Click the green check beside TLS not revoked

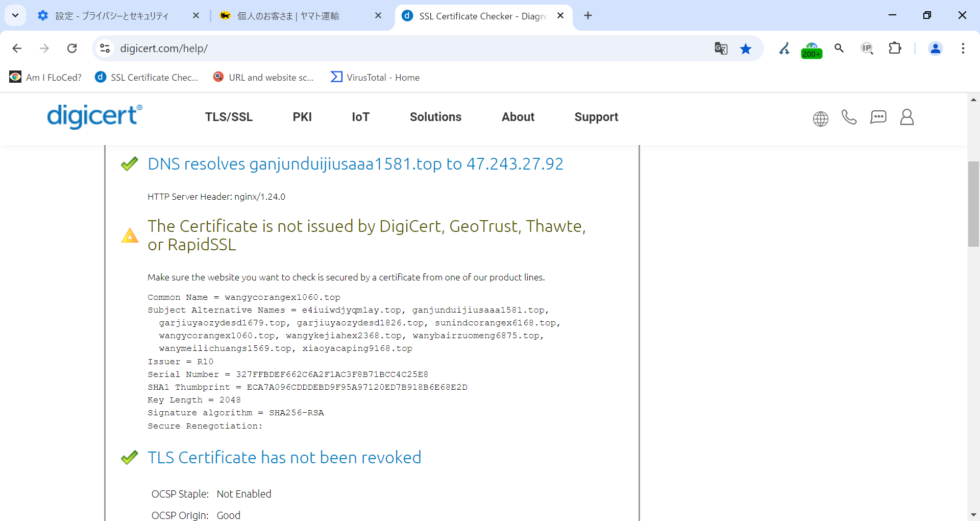pyautogui.click(x=130, y=457)
